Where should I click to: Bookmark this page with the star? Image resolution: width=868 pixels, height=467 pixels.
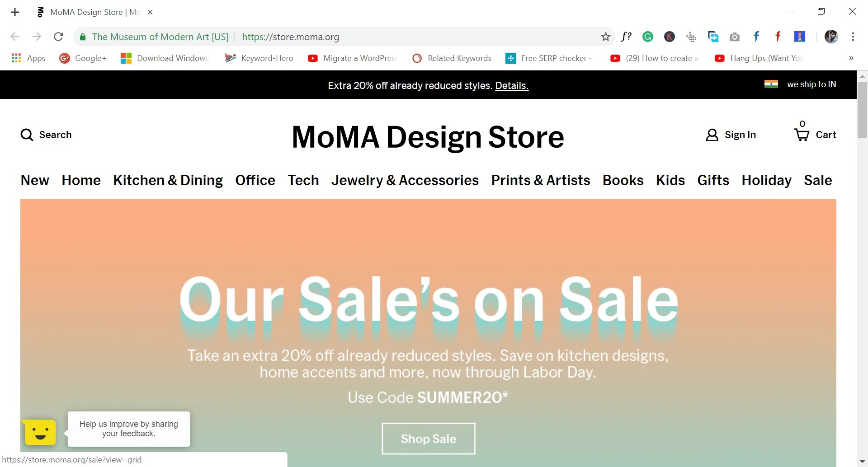tap(605, 37)
